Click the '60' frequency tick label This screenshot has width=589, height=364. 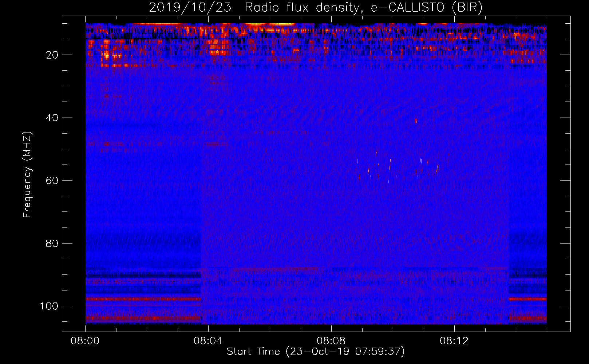tap(52, 181)
